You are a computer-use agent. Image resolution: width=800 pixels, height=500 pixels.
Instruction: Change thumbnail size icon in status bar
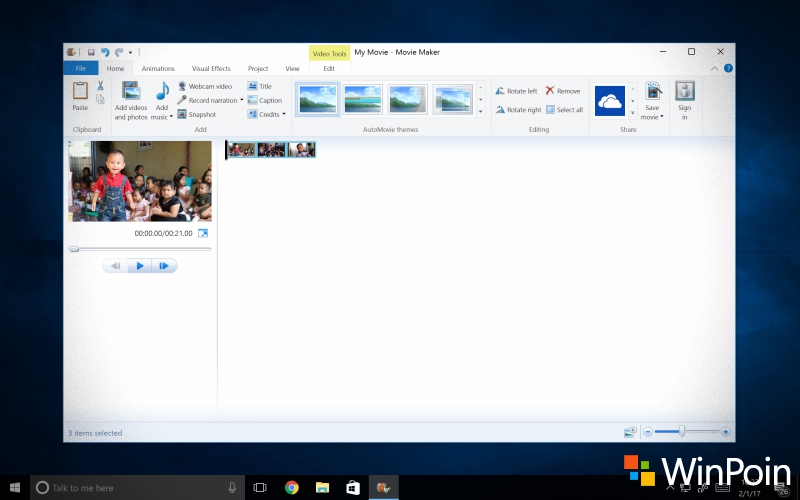[630, 432]
